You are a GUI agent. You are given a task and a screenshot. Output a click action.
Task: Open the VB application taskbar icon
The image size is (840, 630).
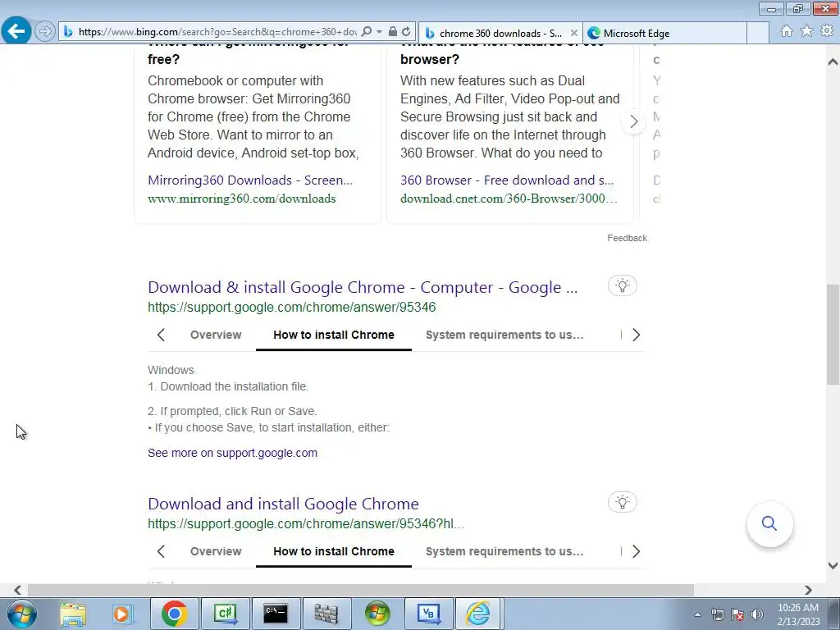pyautogui.click(x=428, y=614)
